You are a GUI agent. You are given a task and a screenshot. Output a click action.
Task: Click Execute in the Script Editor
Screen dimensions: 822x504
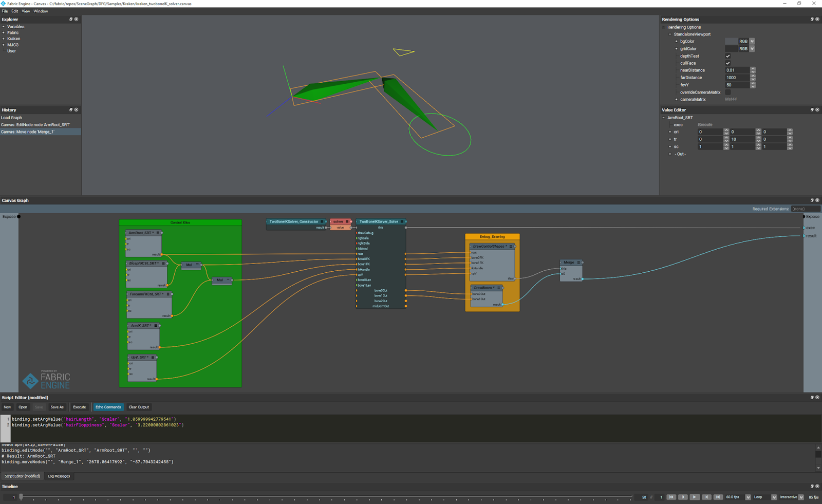pyautogui.click(x=79, y=407)
